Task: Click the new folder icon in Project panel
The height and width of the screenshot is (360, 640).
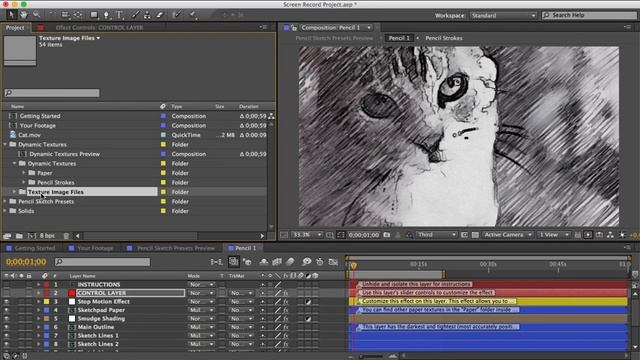Action: tap(19, 236)
